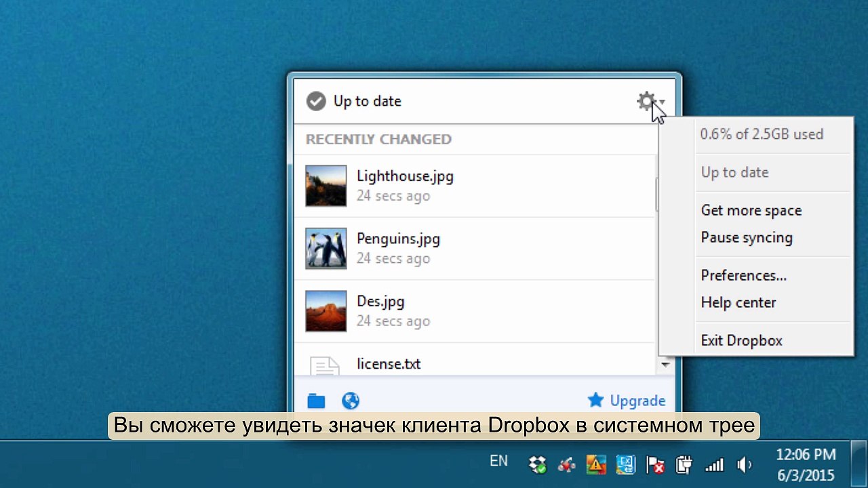
Task: Click the red molecule tray icon
Action: 566,464
